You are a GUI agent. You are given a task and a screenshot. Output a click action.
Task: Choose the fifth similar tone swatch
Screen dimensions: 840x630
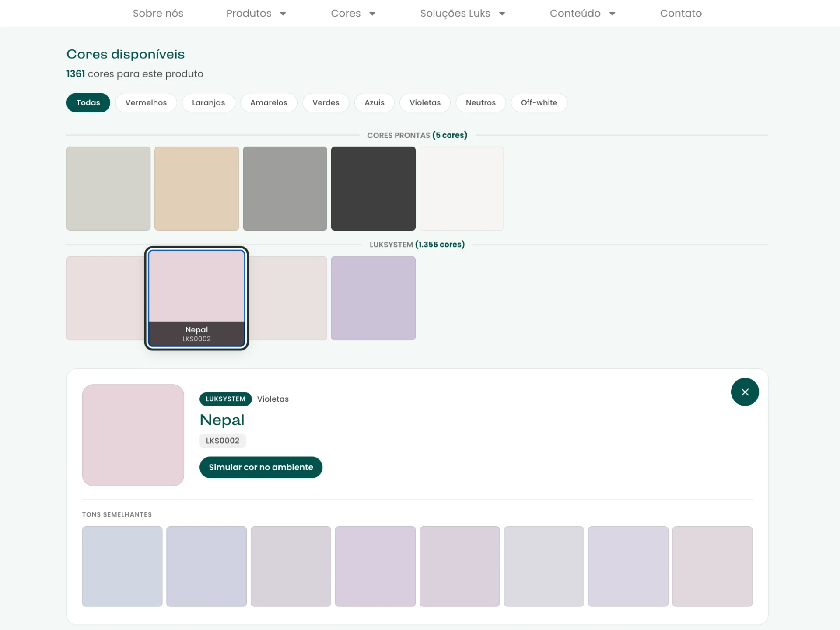[460, 567]
